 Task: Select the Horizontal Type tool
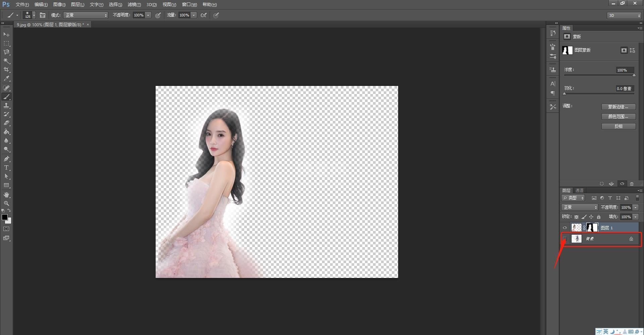[x=6, y=167]
